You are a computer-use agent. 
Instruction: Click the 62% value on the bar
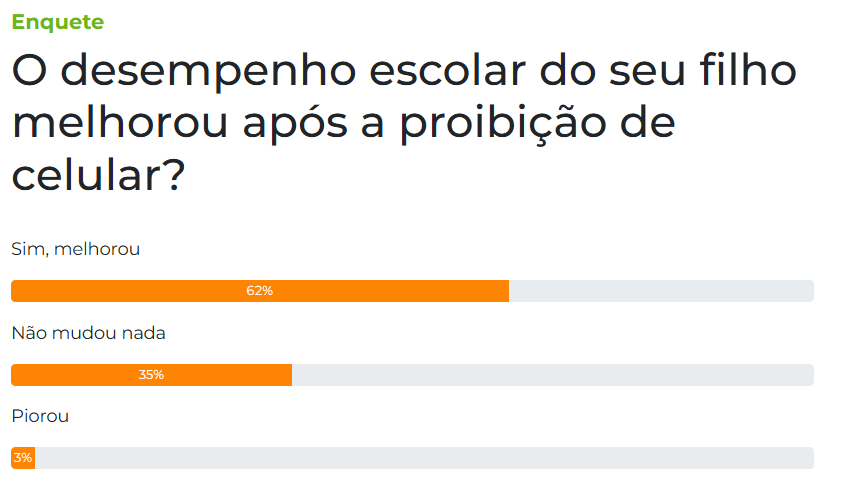coord(259,291)
